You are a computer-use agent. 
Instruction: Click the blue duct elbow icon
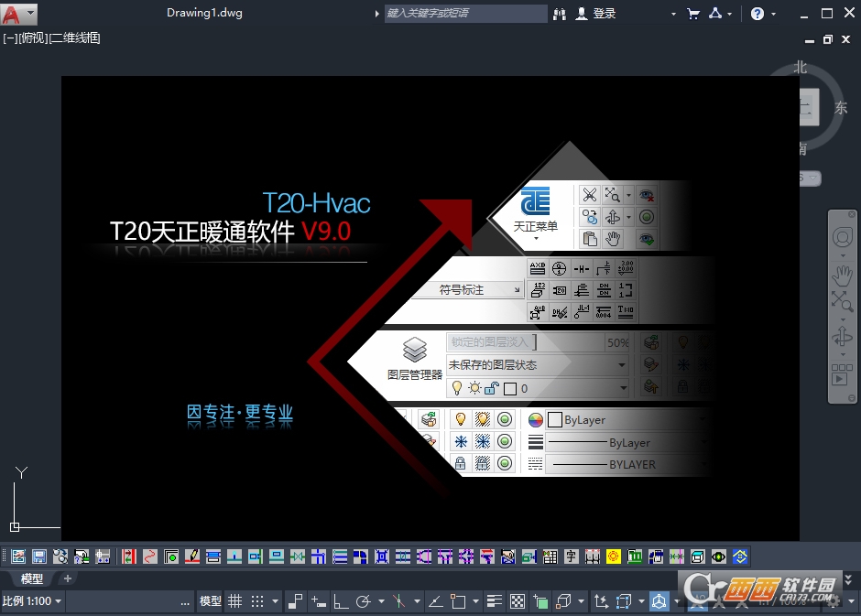click(x=360, y=557)
